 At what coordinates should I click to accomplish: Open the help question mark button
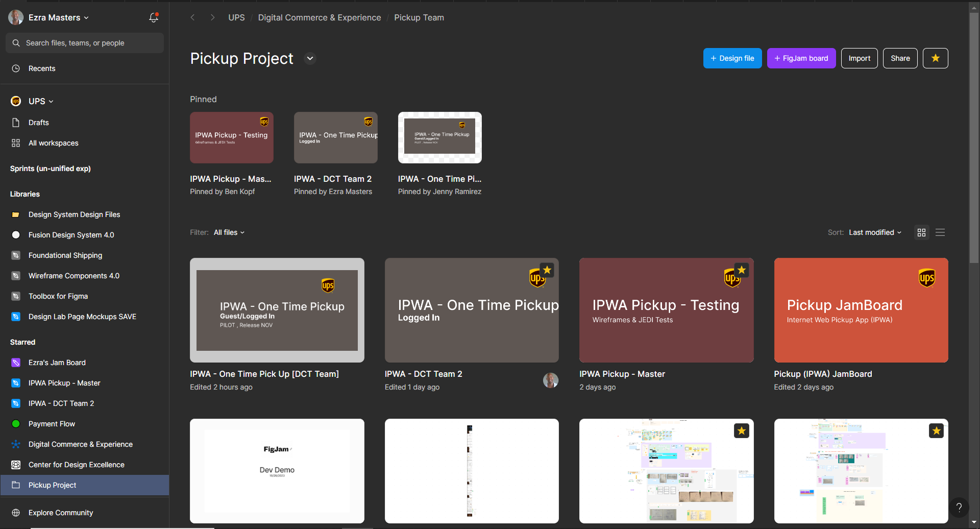coord(959,508)
